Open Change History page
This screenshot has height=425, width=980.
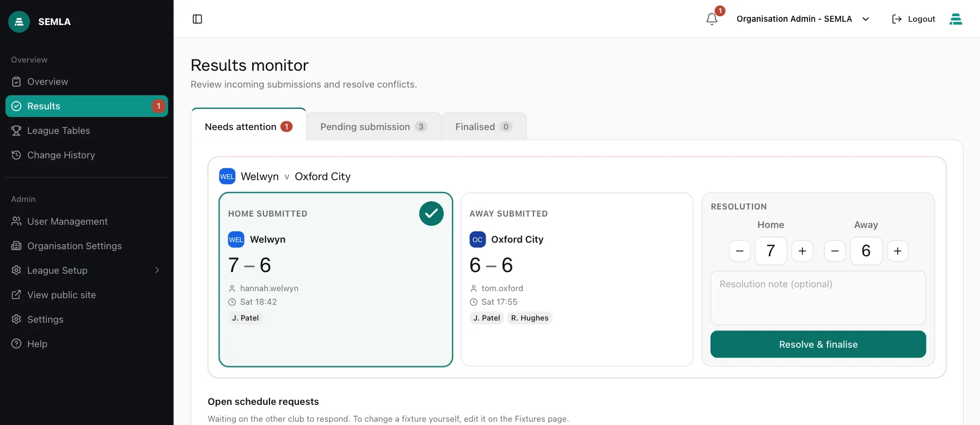pos(87,155)
